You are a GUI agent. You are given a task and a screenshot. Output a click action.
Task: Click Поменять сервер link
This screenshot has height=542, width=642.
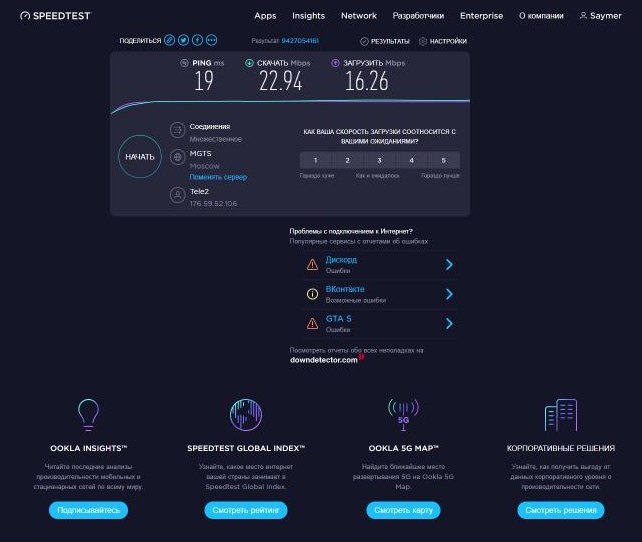218,177
